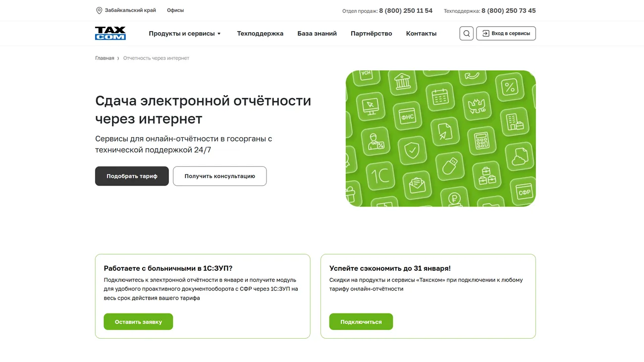This screenshot has height=362, width=644.
Task: Click Подключиться in the discount card
Action: click(361, 321)
